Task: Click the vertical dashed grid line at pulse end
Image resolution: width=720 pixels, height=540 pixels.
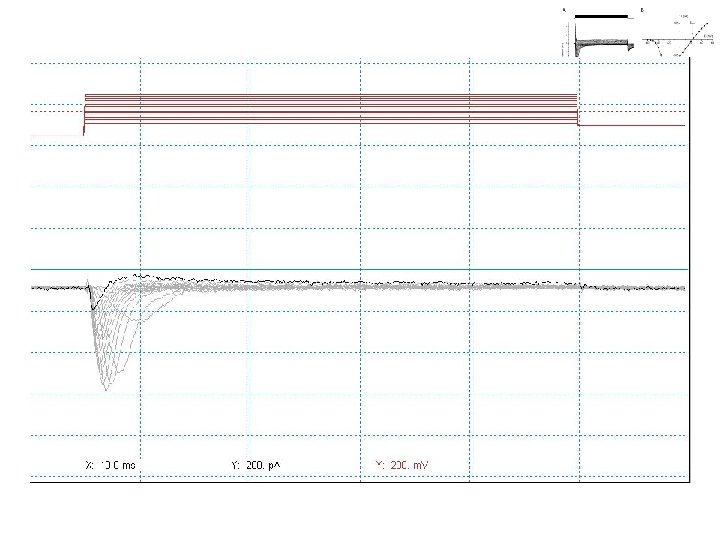Action: point(579,270)
